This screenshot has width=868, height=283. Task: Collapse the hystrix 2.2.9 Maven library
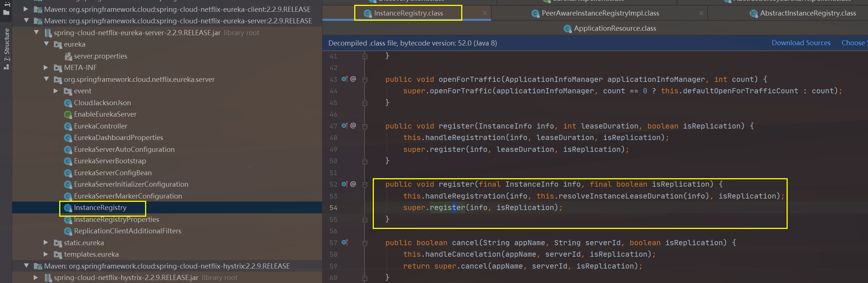tap(26, 266)
